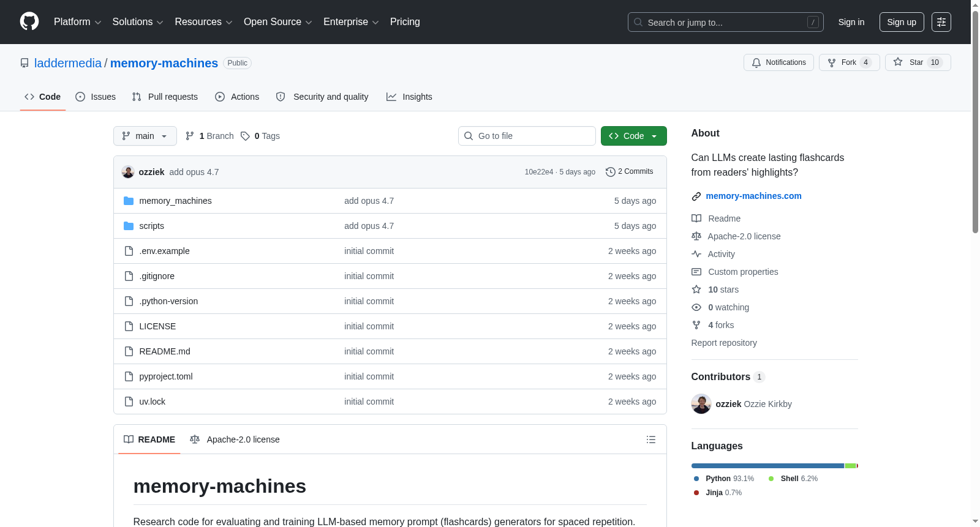This screenshot has height=527, width=980.
Task: Open the main branch selector dropdown
Action: [145, 136]
